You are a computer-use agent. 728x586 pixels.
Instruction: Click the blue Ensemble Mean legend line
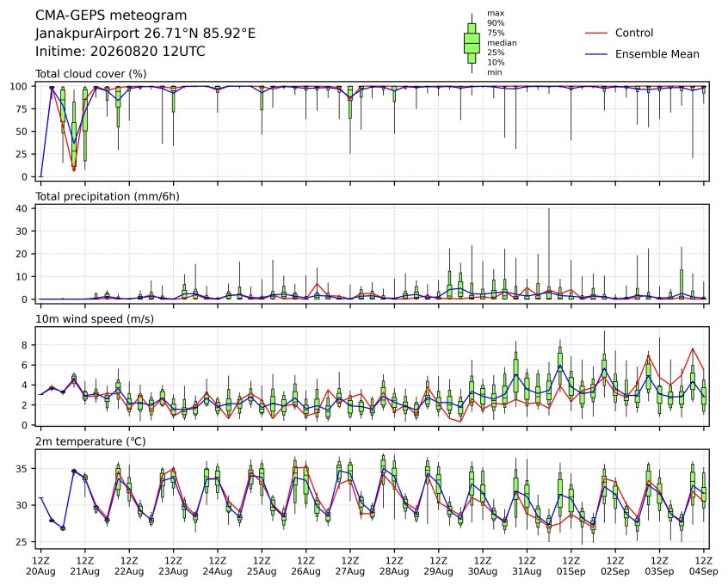click(596, 54)
